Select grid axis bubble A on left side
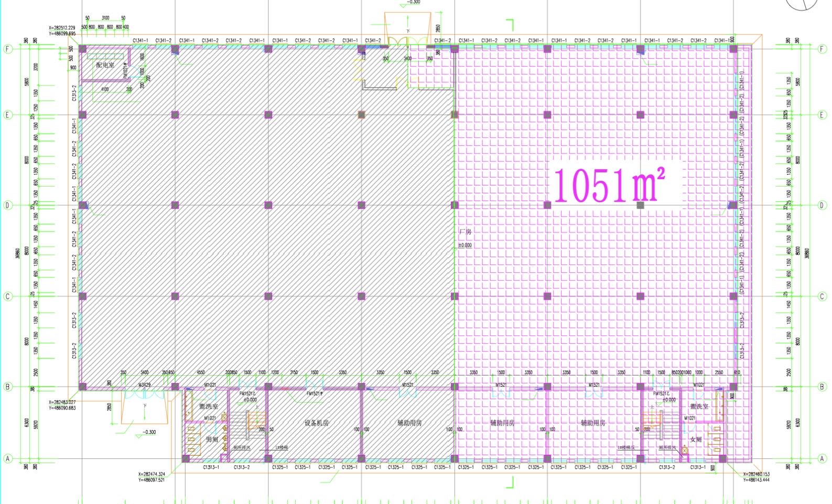 [x=8, y=459]
